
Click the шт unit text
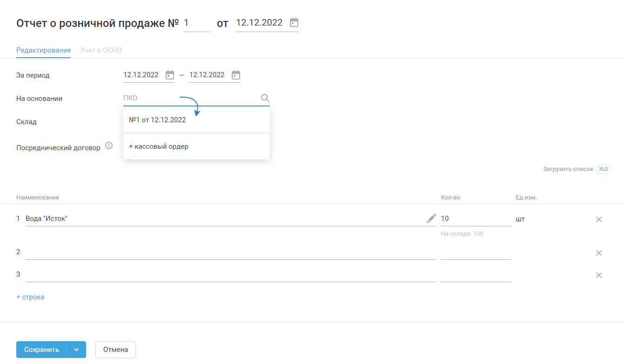(x=520, y=219)
